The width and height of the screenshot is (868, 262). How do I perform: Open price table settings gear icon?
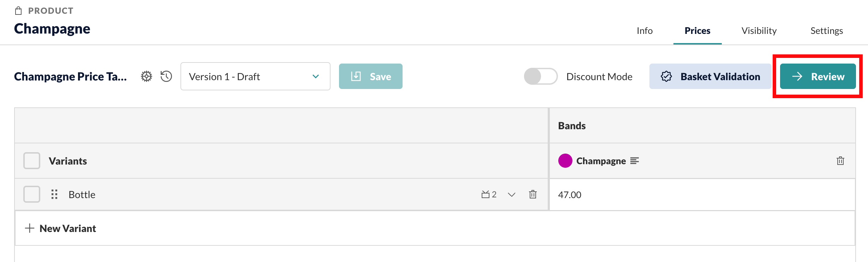tap(147, 76)
